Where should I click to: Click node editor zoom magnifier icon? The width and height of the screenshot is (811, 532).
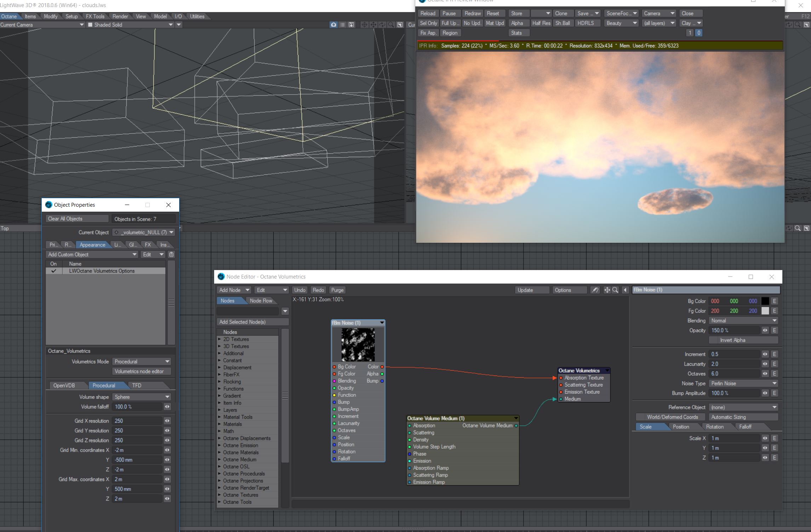pyautogui.click(x=615, y=290)
